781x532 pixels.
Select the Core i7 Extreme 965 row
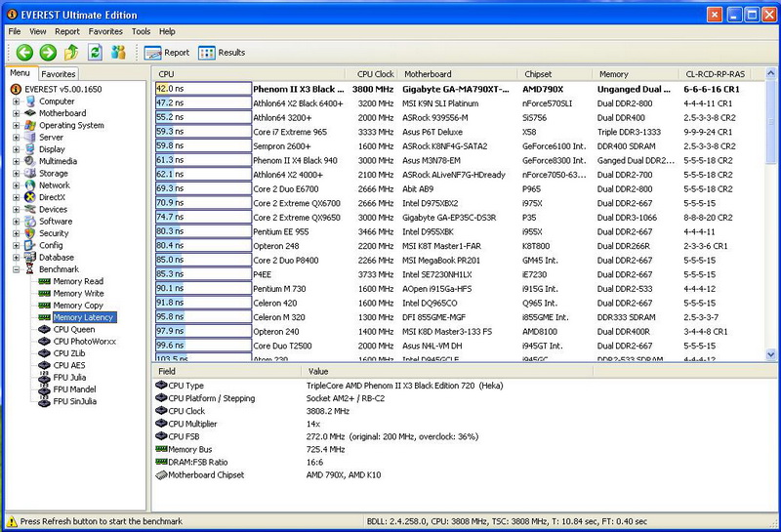click(x=458, y=132)
